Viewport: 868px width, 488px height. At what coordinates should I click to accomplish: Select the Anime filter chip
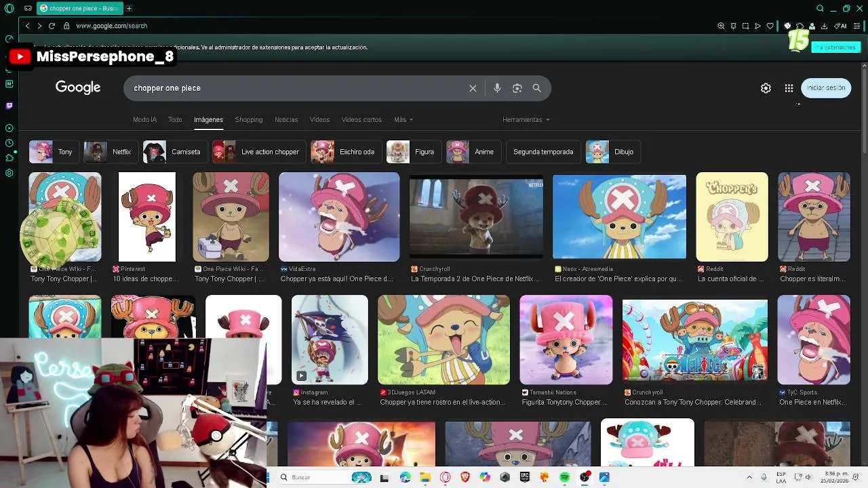point(473,152)
